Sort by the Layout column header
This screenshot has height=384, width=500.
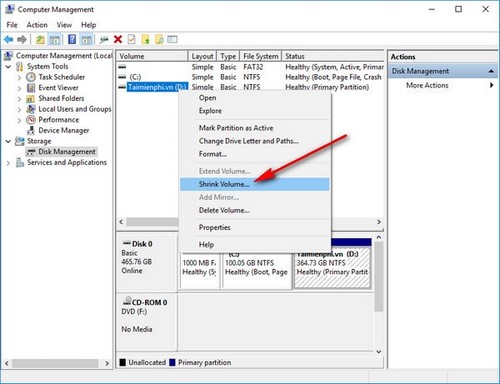202,56
